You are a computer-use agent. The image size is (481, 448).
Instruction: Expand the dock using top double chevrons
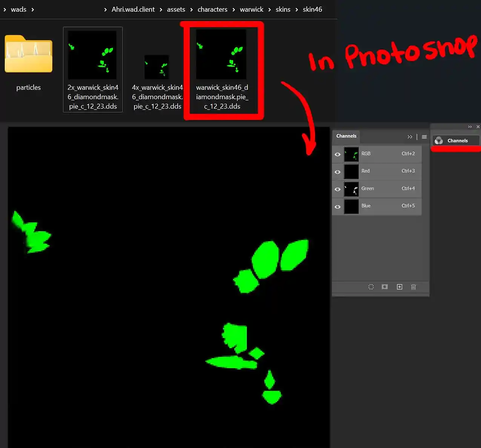[470, 127]
